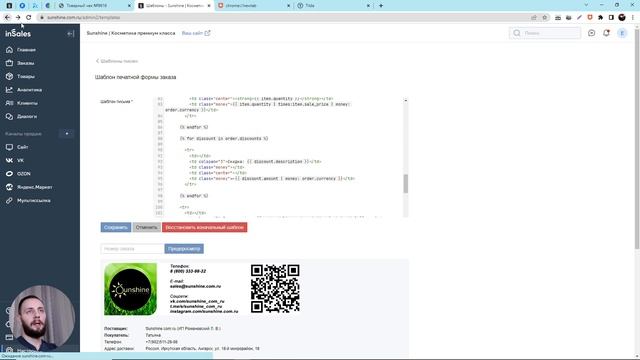Click the code editor vertical scrollbar thumb
Image resolution: width=640 pixels, height=360 pixels.
pos(406,184)
